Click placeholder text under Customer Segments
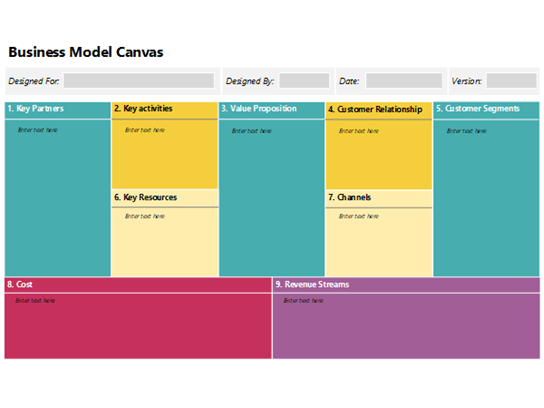Viewport: 544px width, 408px height. (466, 131)
